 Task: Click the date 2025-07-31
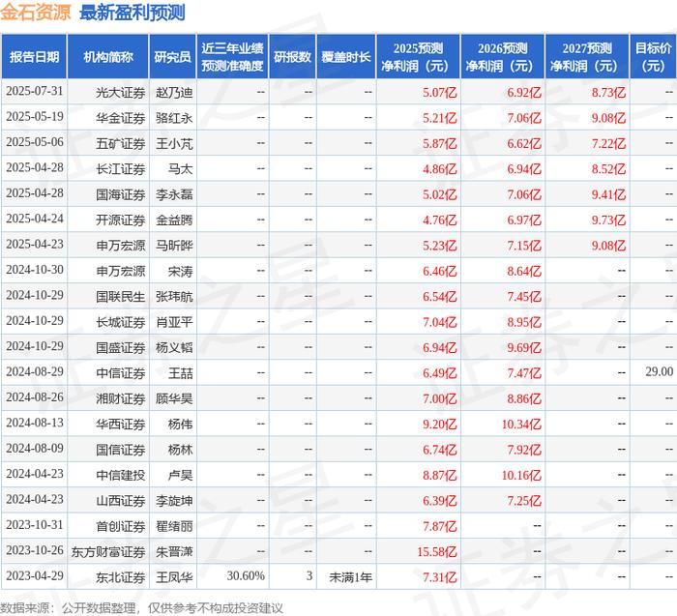pyautogui.click(x=35, y=92)
